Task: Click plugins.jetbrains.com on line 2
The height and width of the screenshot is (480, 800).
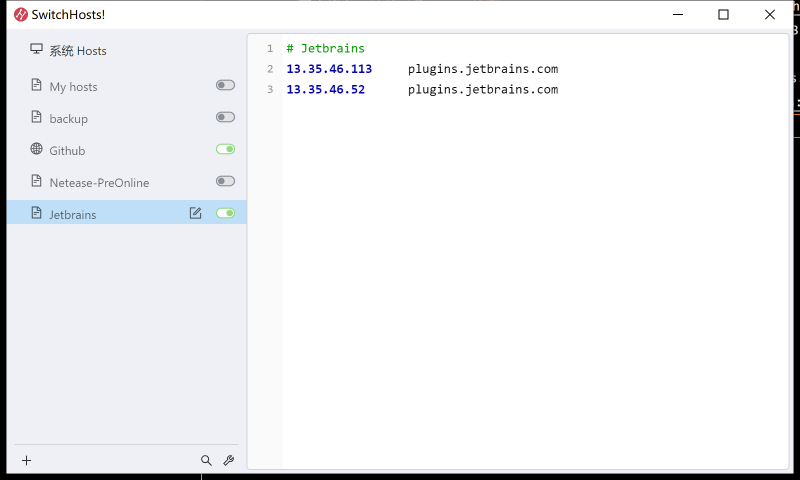Action: pos(483,69)
